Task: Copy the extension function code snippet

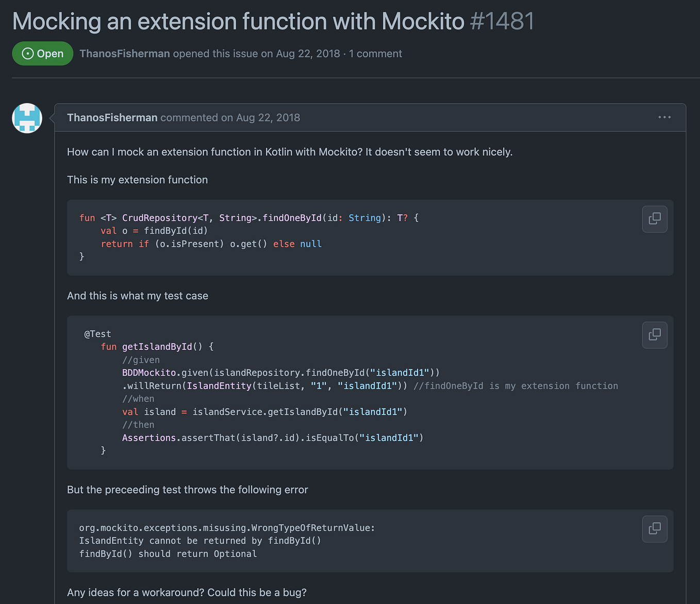Action: pyautogui.click(x=654, y=219)
